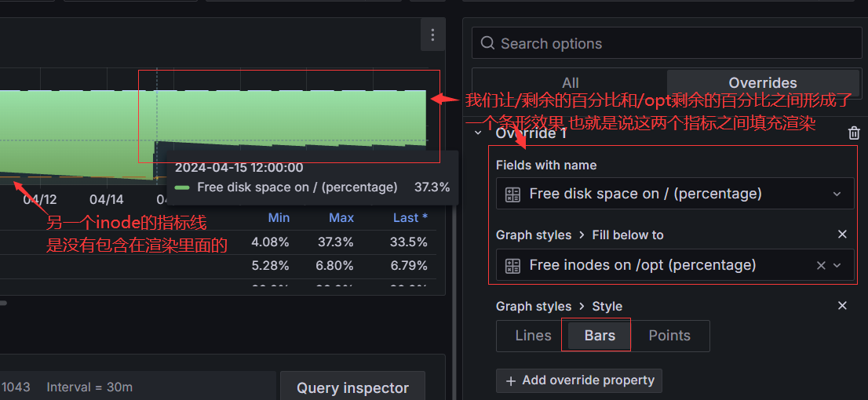Select the Points graph style
This screenshot has height=400, width=868.
[669, 336]
